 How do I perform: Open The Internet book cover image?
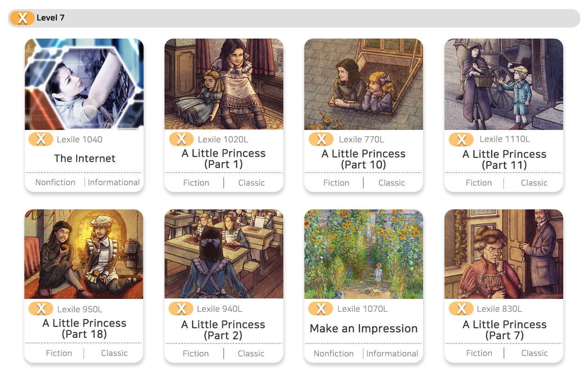pyautogui.click(x=84, y=84)
